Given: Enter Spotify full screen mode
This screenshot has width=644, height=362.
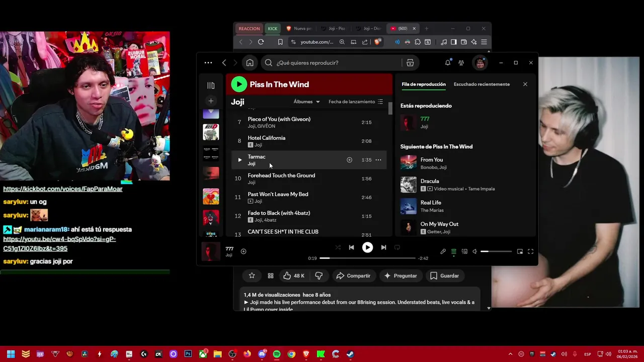Looking at the screenshot, I should [530, 251].
